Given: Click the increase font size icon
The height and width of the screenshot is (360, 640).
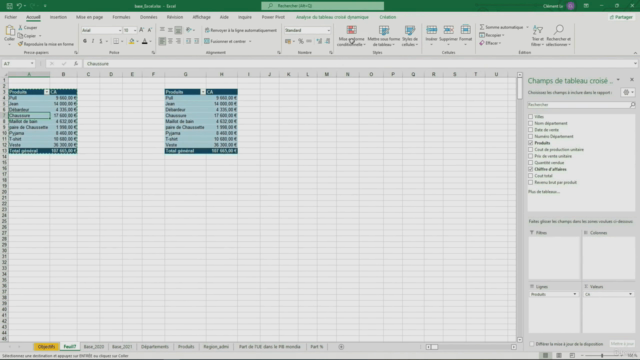Looking at the screenshot, I should 142,30.
